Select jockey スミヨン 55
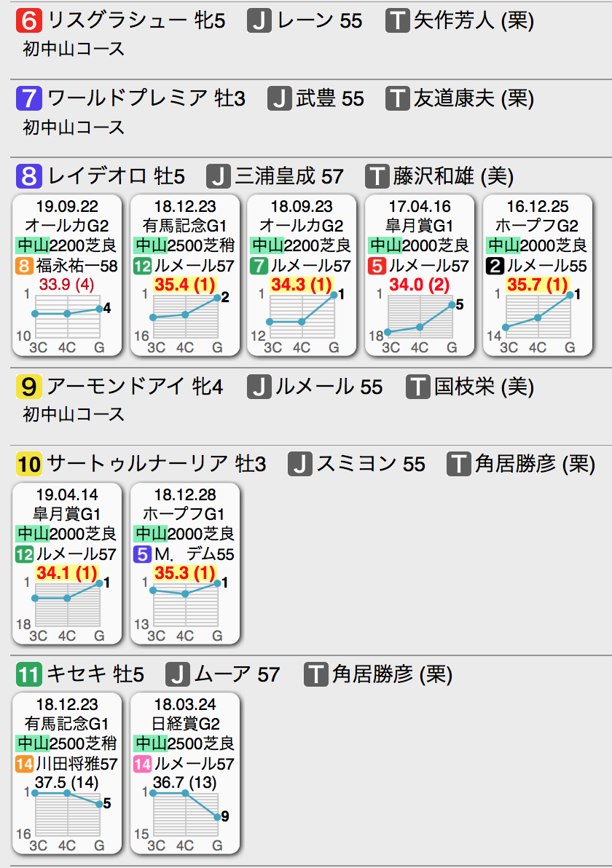612x868 pixels. (x=371, y=464)
